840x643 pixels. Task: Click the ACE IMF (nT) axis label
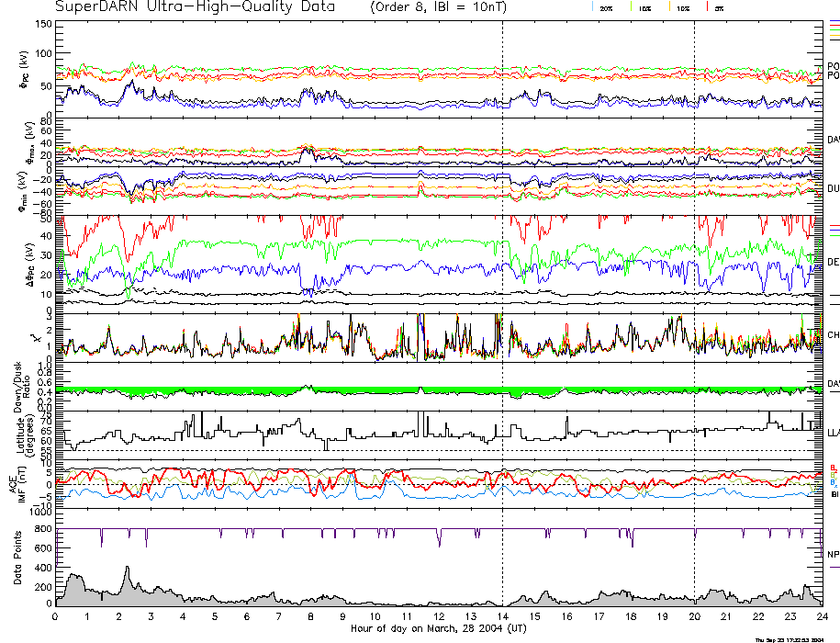17,486
